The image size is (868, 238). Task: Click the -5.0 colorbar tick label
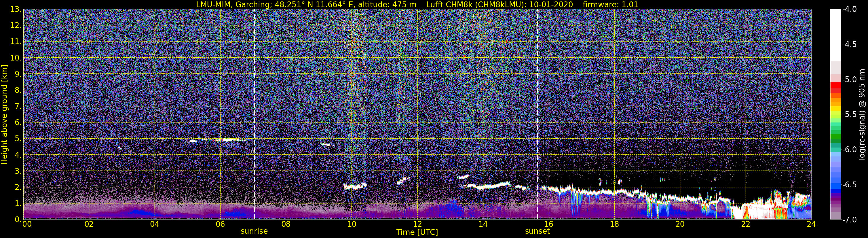850,80
